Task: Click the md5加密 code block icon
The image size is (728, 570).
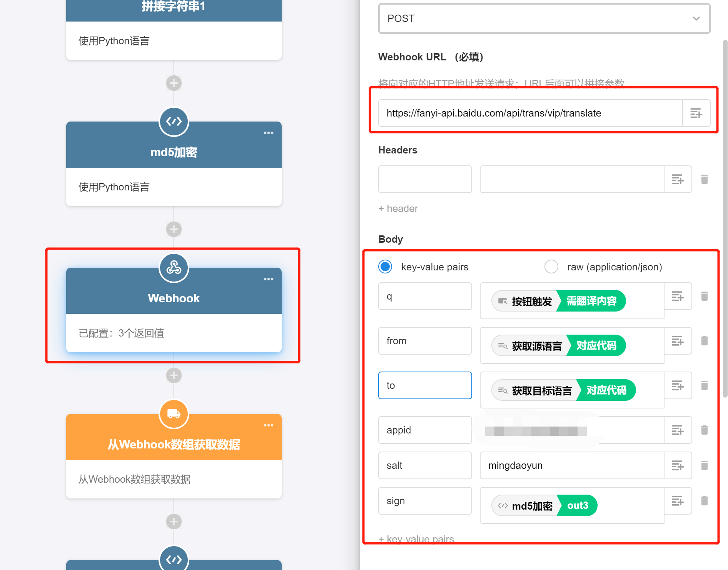Action: click(174, 122)
